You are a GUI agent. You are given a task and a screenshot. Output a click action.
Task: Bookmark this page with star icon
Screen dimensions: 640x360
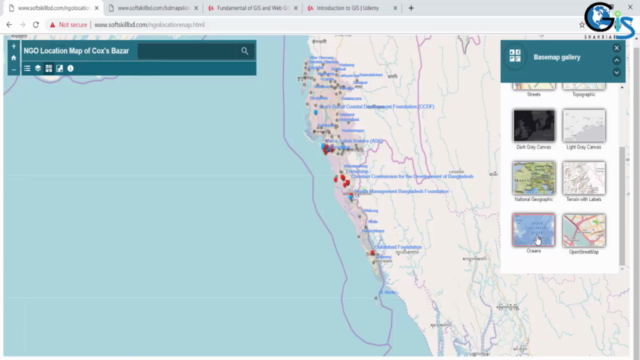click(582, 25)
